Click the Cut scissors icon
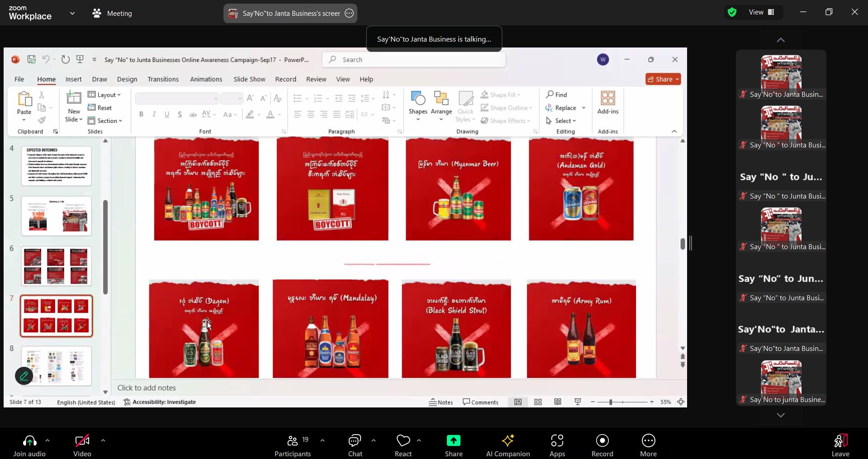The width and height of the screenshot is (868, 459). coord(42,95)
